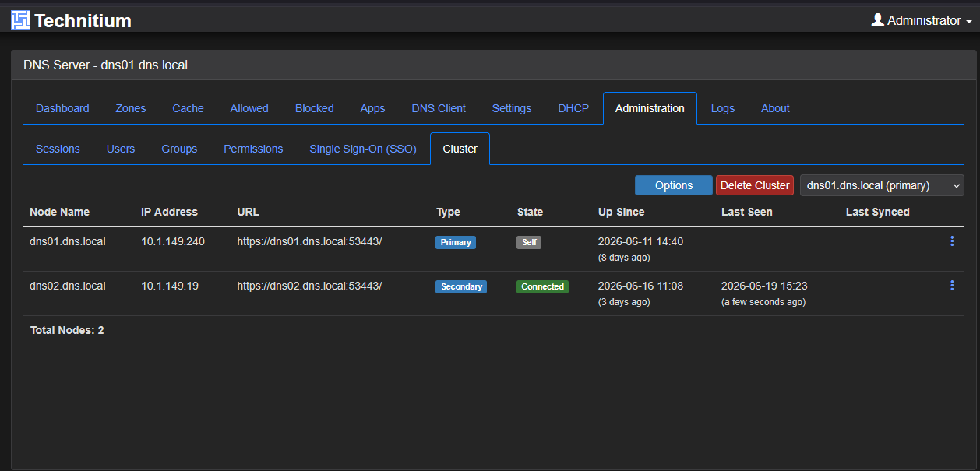980x471 pixels.
Task: Click the 2026-06-19 15:23 last seen value
Action: tap(764, 286)
